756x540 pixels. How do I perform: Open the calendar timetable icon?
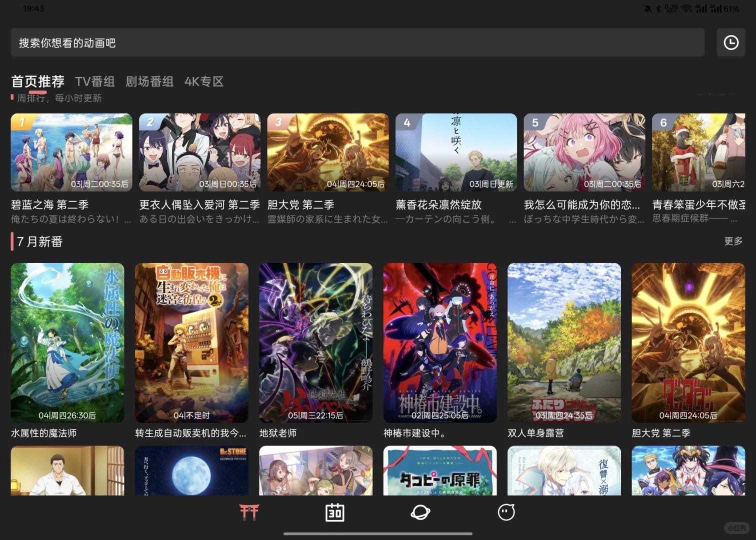point(334,512)
